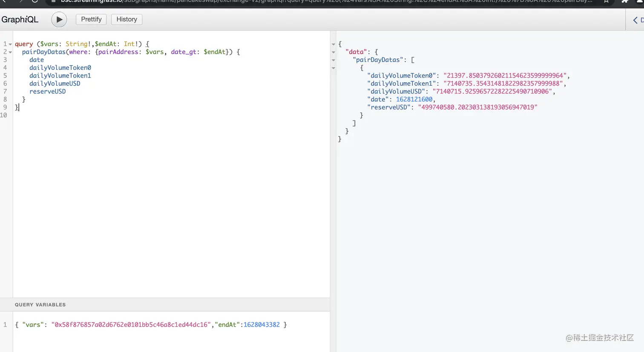The width and height of the screenshot is (644, 352).
Task: Click the "String!" type in the query
Action: (x=78, y=44)
